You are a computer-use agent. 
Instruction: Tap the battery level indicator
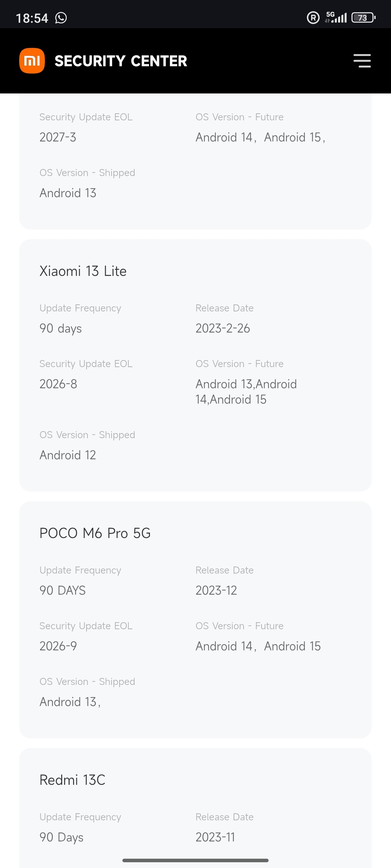tap(363, 18)
